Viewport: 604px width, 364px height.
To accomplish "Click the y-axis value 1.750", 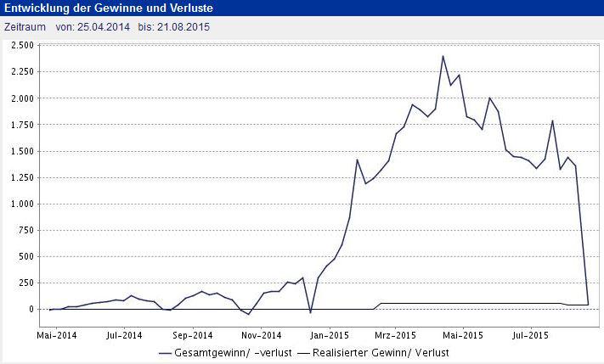I will [x=22, y=125].
